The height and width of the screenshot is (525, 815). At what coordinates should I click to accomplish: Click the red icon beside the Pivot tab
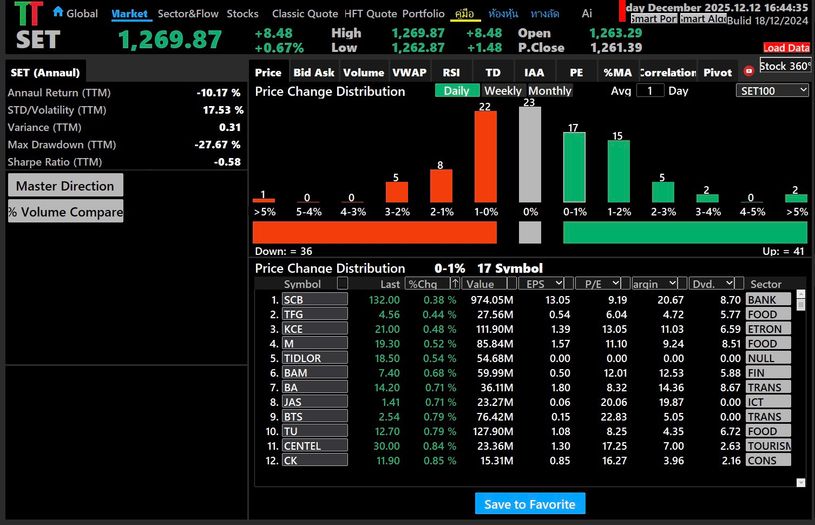[x=749, y=72]
